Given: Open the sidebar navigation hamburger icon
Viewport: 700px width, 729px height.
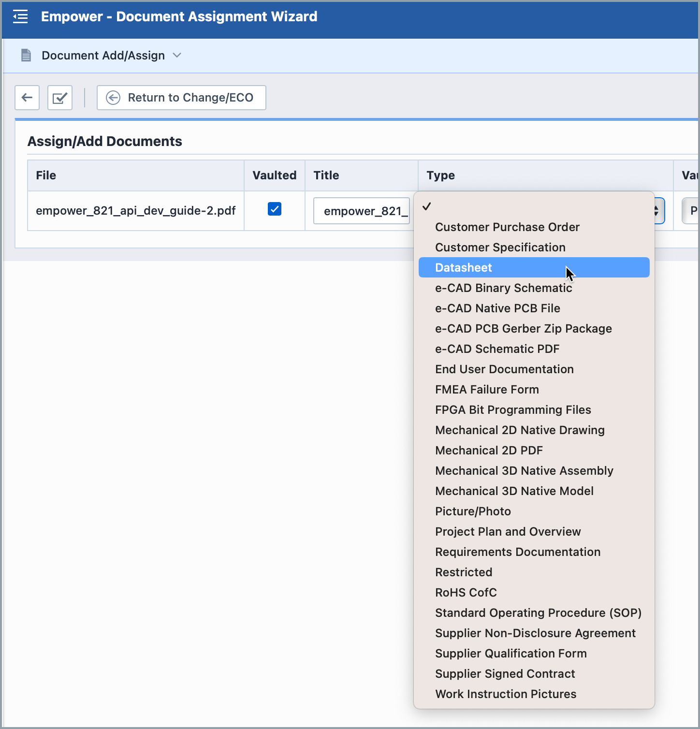Looking at the screenshot, I should coord(20,16).
